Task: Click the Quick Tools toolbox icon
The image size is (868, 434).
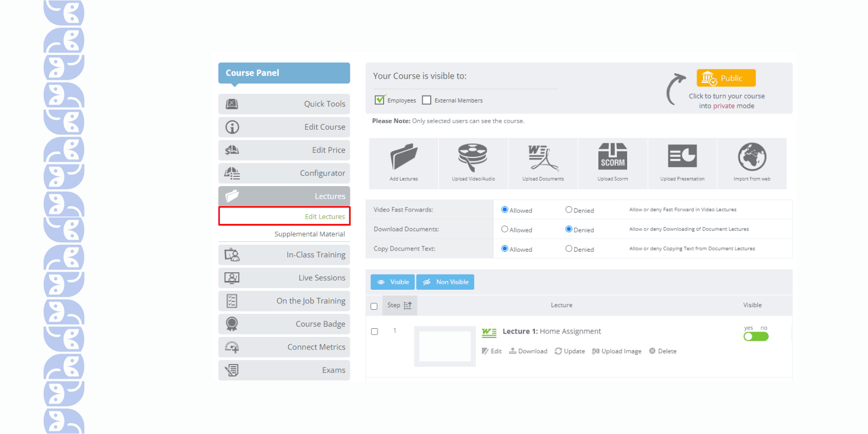Action: point(232,104)
